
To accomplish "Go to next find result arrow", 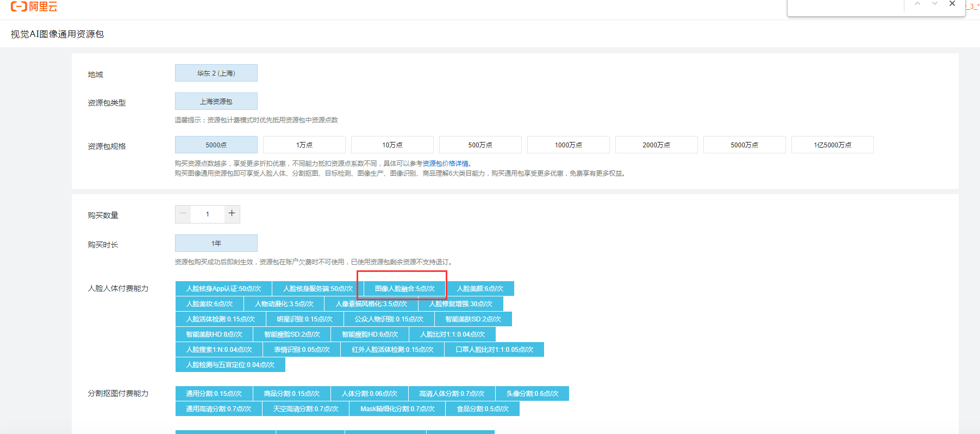I will 935,4.
